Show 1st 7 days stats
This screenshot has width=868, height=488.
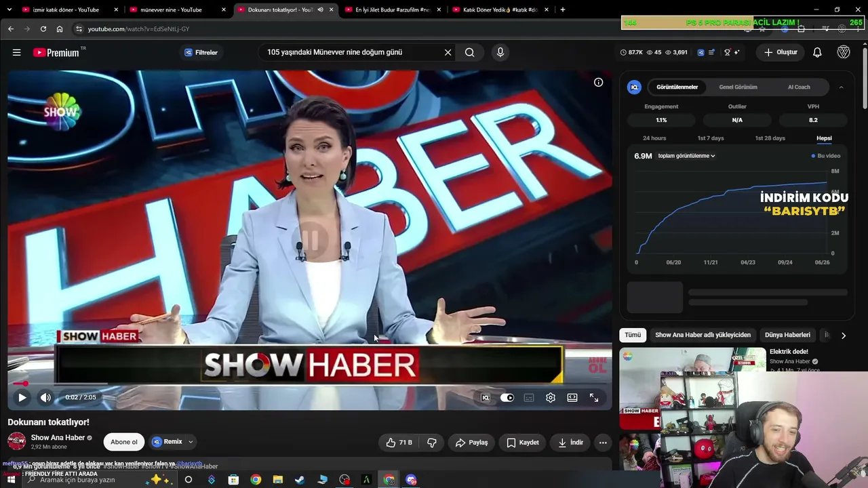pyautogui.click(x=711, y=138)
